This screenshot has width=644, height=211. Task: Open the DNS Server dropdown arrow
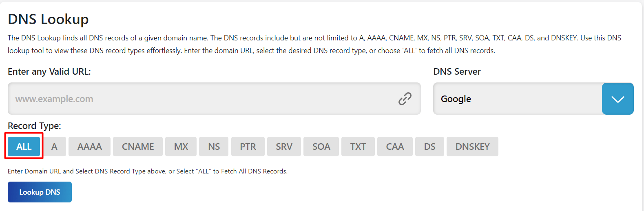(x=617, y=99)
